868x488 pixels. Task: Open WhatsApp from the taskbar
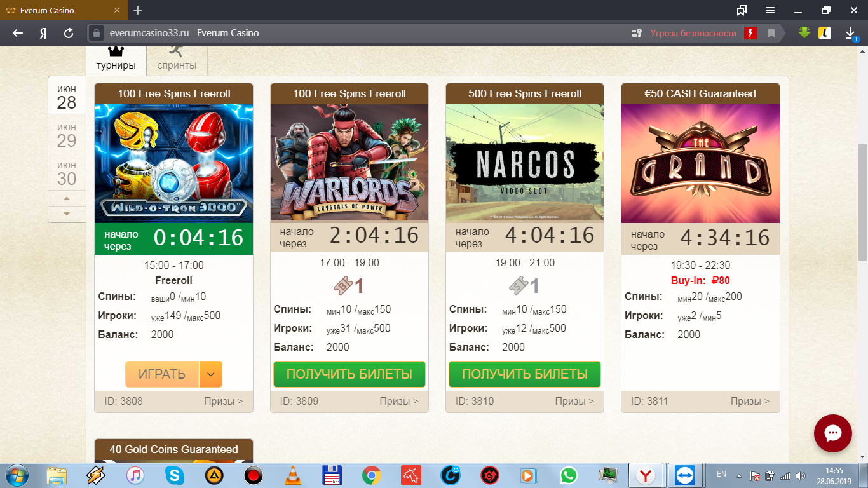pos(569,475)
